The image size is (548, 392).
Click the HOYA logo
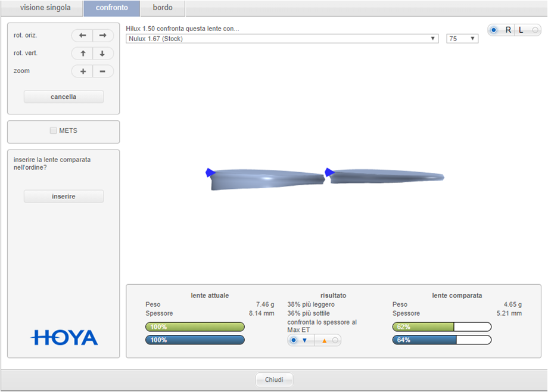pos(64,337)
